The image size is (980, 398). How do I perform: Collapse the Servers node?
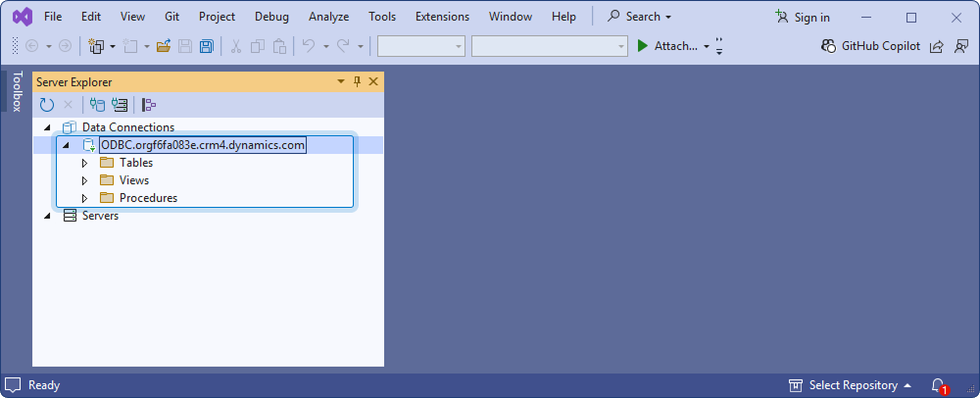pyautogui.click(x=47, y=216)
